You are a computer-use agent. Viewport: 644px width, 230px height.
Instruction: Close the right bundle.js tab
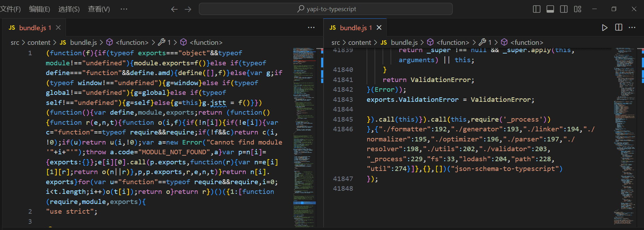pyautogui.click(x=379, y=27)
